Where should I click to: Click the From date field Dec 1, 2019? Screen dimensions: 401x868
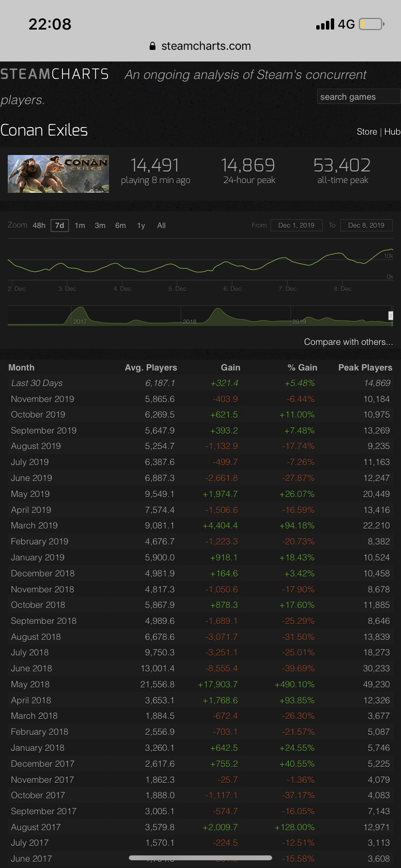(x=296, y=225)
